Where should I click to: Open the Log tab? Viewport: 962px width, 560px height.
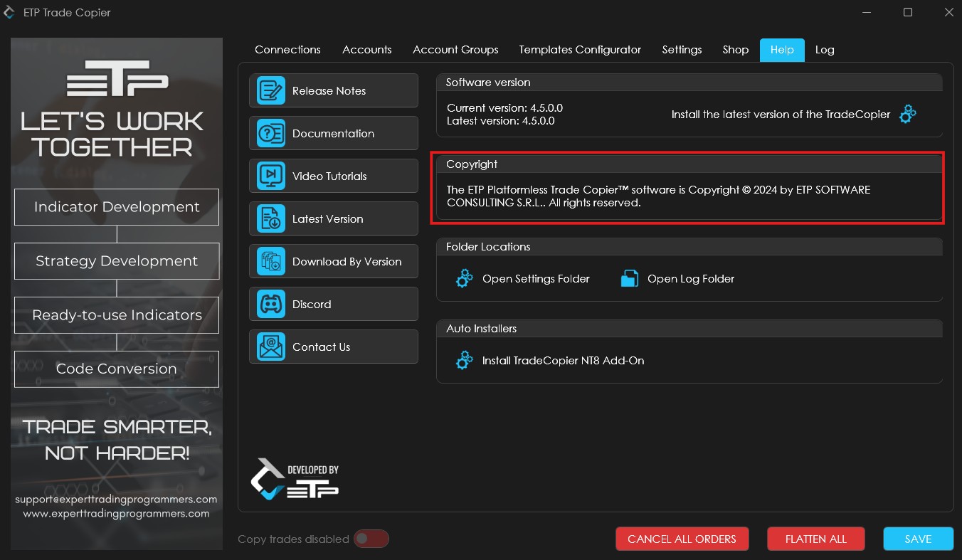pos(825,50)
